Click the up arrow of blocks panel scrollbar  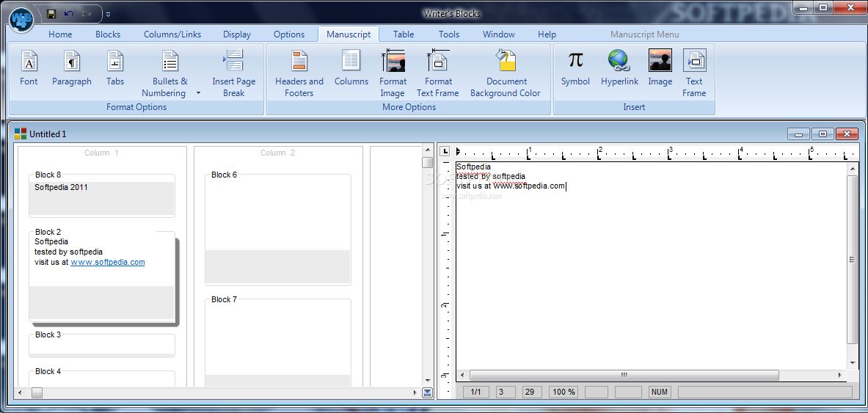[x=427, y=150]
